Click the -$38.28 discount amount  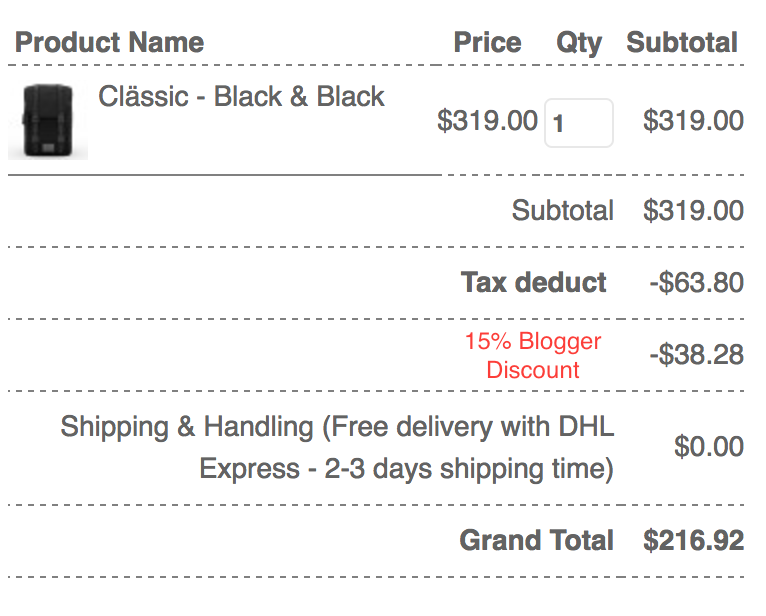click(696, 355)
